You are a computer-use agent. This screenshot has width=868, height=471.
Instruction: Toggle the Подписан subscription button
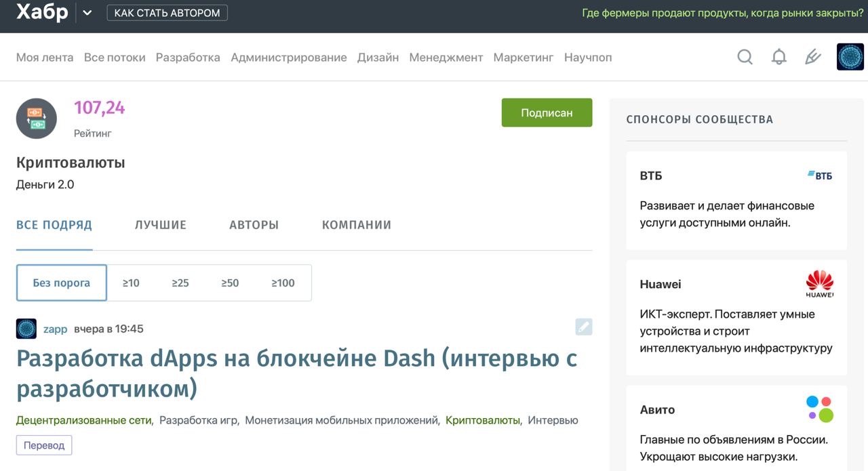pyautogui.click(x=547, y=112)
